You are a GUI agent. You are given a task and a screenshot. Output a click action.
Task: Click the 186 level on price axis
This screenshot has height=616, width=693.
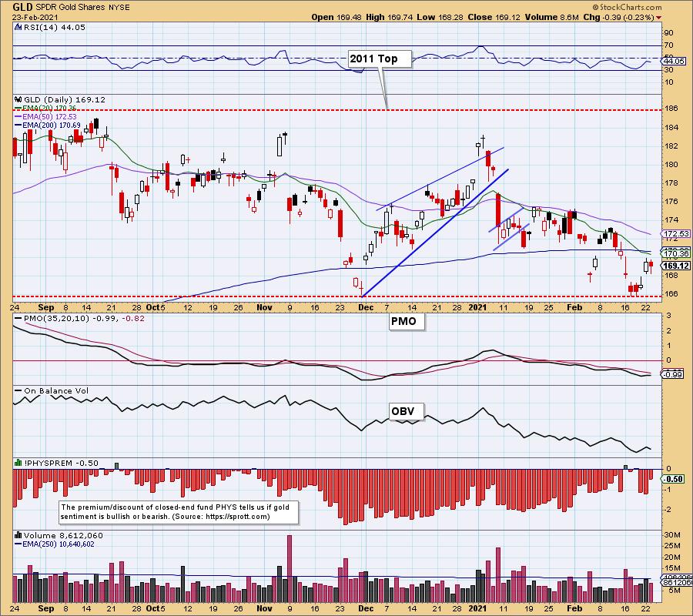671,109
